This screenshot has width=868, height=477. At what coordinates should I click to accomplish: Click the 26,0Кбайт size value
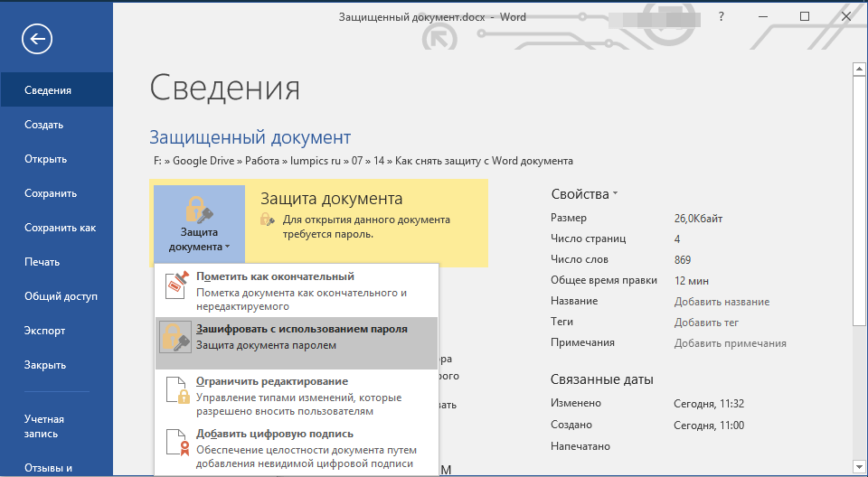click(698, 218)
